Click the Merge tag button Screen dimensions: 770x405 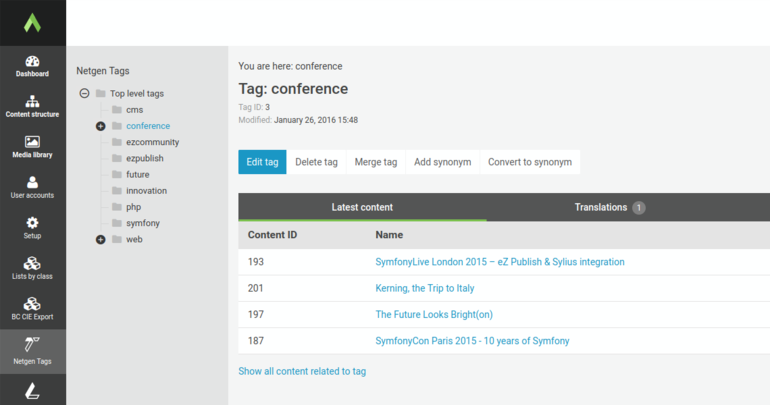coord(376,162)
